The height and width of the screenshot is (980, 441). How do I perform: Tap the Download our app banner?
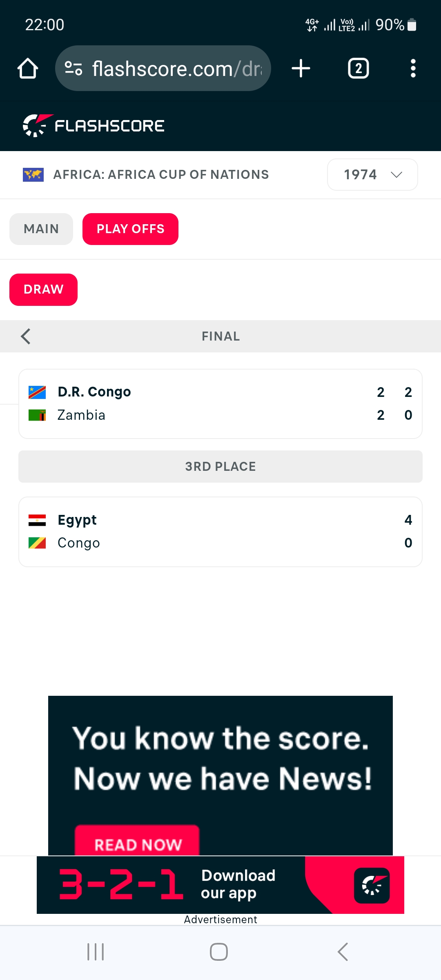(220, 885)
